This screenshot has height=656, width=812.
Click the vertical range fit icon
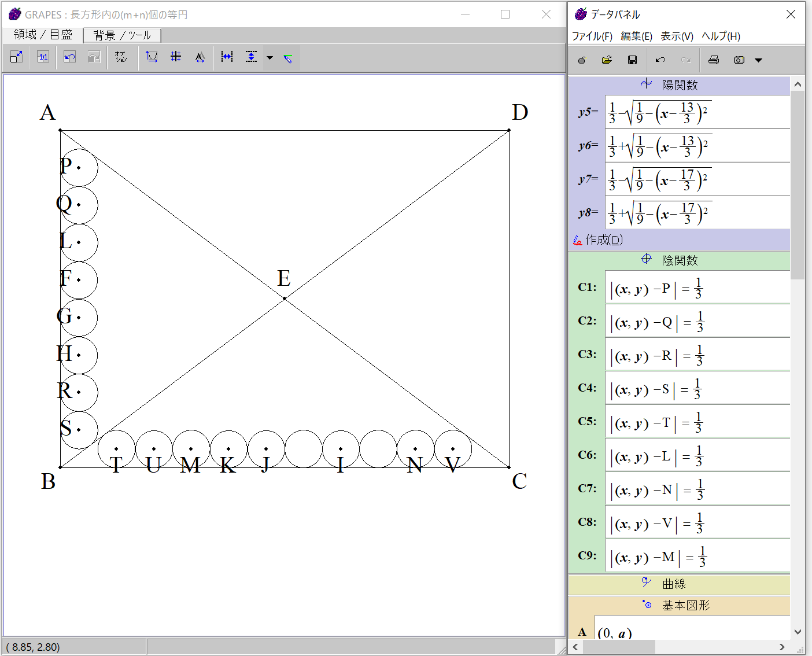tap(251, 57)
